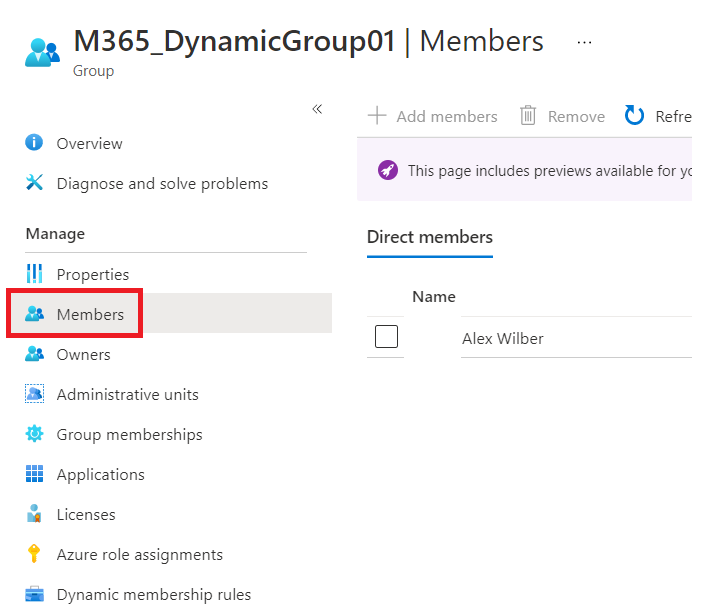This screenshot has width=704, height=615.
Task: Open the Overview page
Action: pyautogui.click(x=89, y=144)
